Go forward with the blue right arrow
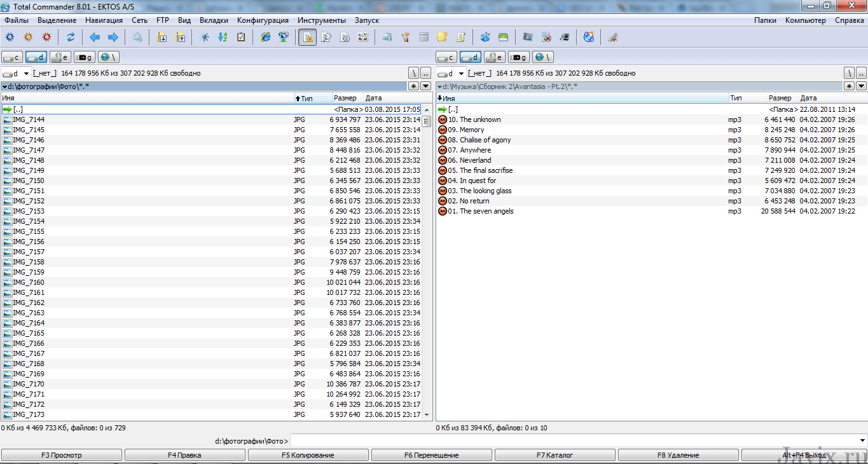The image size is (868, 464). click(x=113, y=37)
